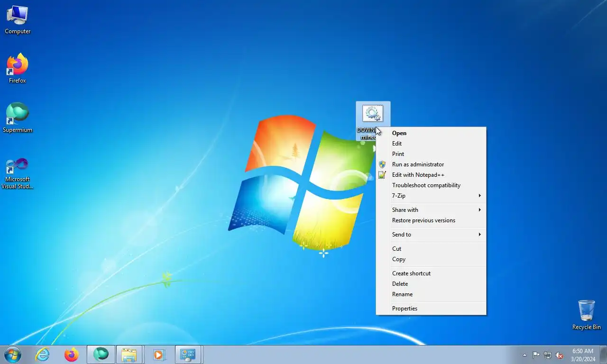This screenshot has width=607, height=364.
Task: Open the clock showing 6:50 AM
Action: click(583, 355)
